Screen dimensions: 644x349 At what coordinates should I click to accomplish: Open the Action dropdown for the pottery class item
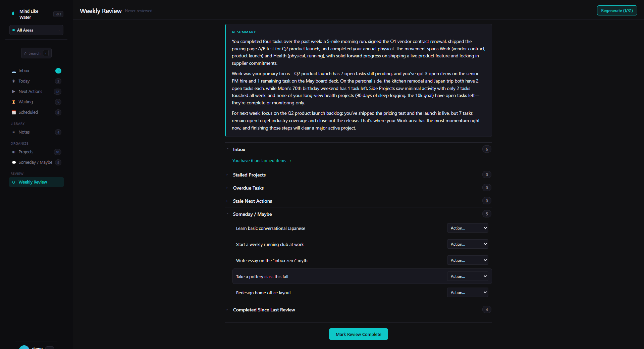[467, 276]
